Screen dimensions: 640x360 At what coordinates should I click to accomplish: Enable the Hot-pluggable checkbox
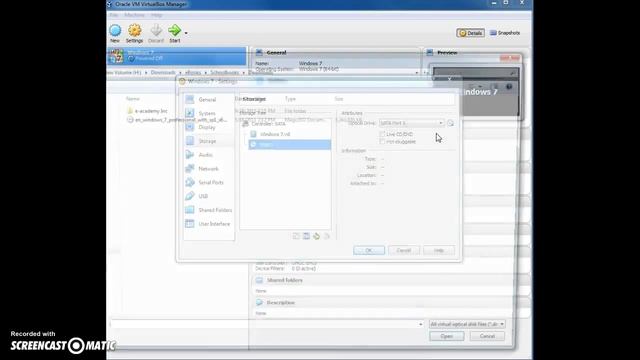pyautogui.click(x=382, y=142)
